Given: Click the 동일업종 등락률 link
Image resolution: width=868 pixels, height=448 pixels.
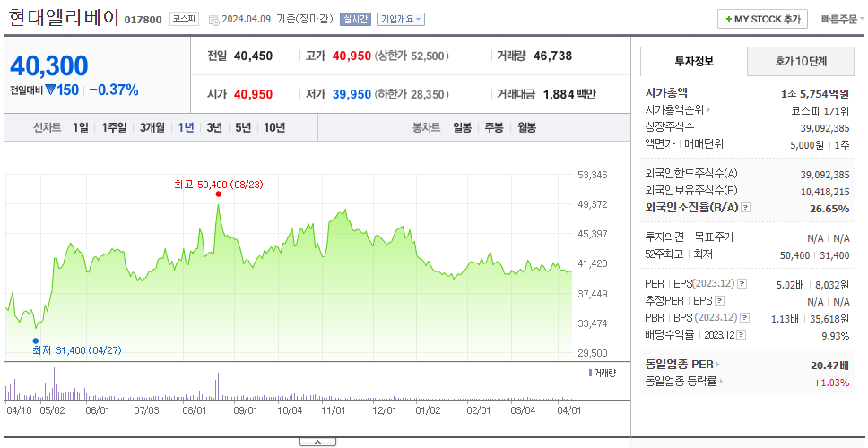Looking at the screenshot, I should pos(681,381).
